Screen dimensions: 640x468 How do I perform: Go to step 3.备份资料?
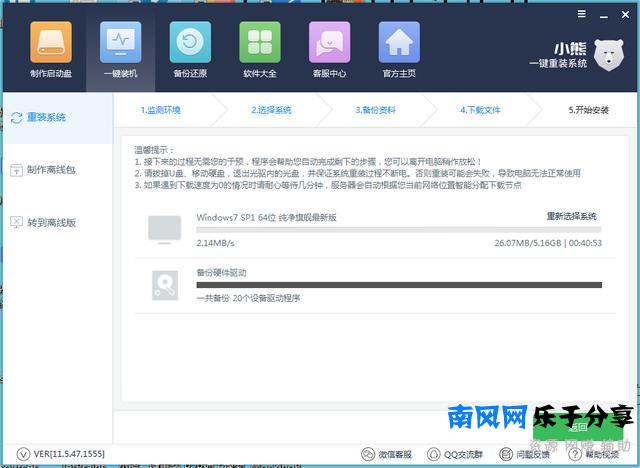(376, 110)
